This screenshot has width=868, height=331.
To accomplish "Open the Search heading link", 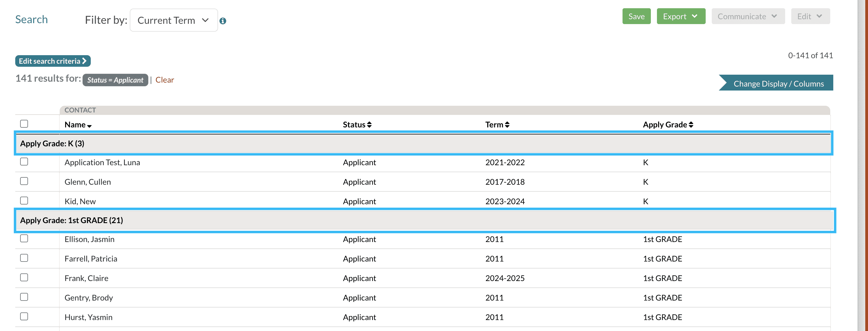I will [31, 20].
